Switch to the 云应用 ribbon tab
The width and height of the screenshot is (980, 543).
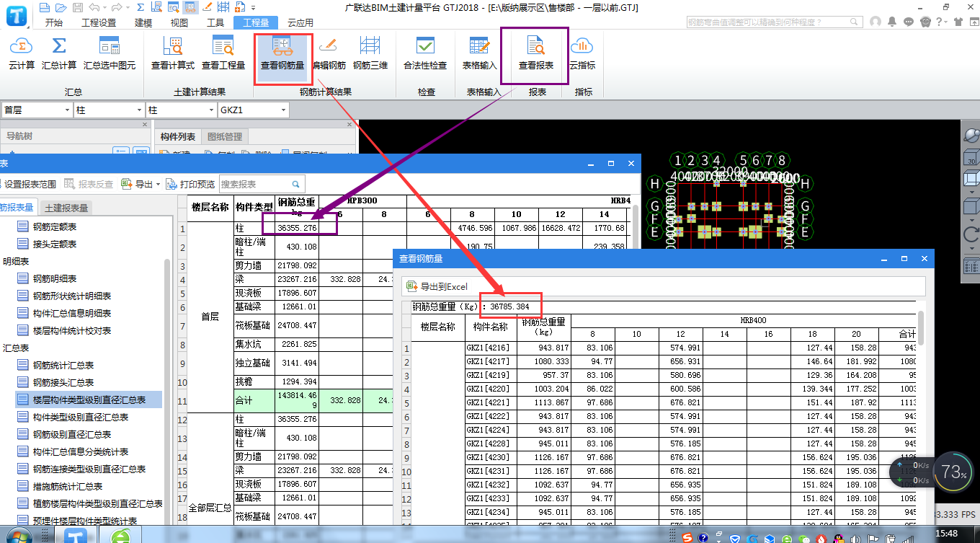click(300, 22)
